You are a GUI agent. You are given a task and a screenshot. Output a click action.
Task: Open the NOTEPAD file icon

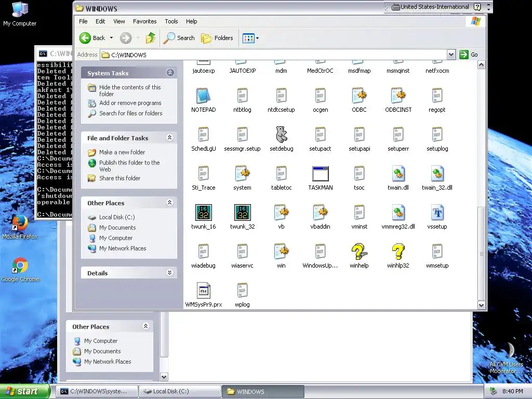(x=203, y=96)
